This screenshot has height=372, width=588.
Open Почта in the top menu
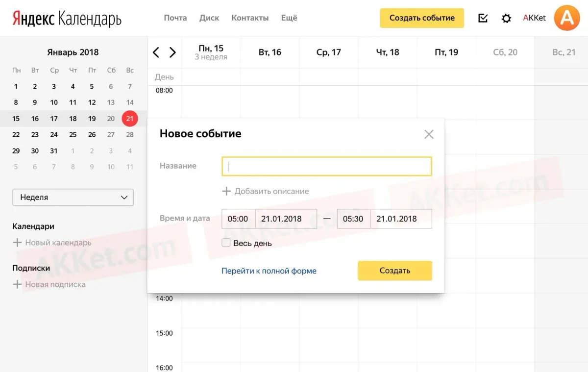[x=175, y=18]
